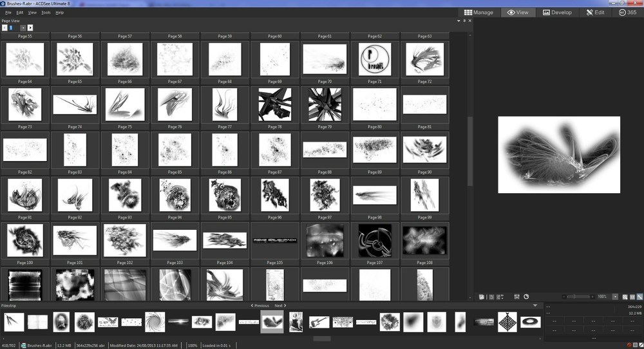Select the spiral swirl filmstrip thumbnail
Image resolution: width=644 pixels, height=349 pixels.
click(x=155, y=322)
